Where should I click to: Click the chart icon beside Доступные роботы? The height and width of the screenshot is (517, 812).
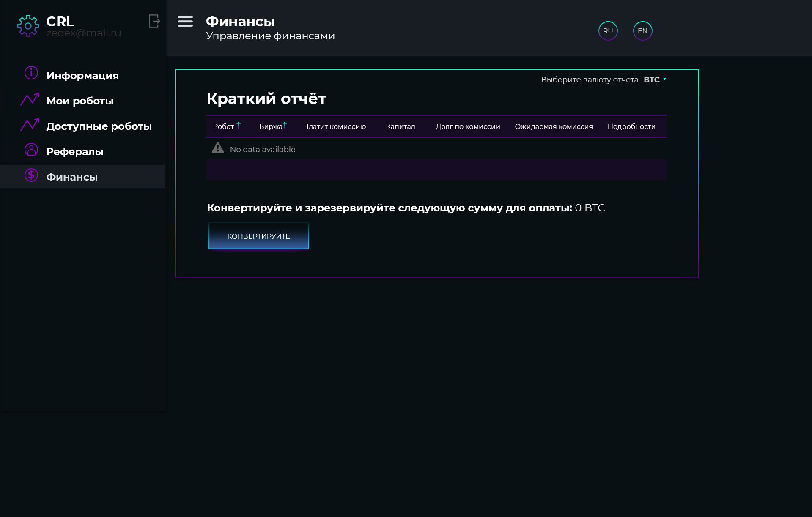click(x=30, y=125)
